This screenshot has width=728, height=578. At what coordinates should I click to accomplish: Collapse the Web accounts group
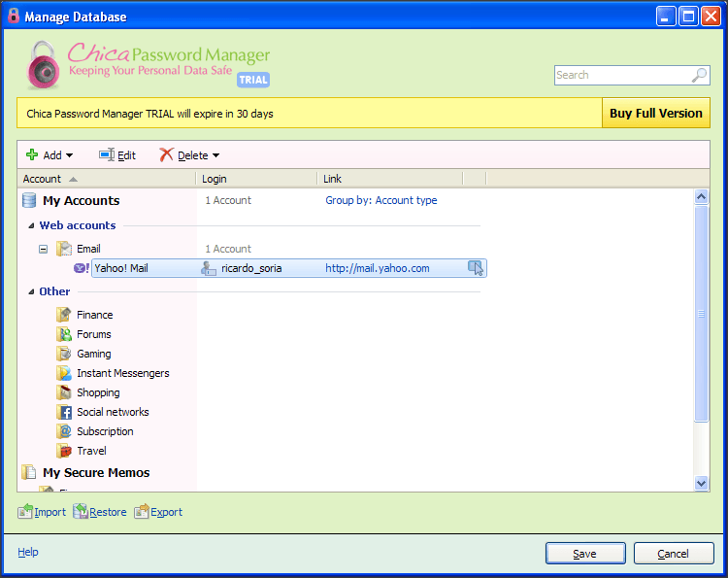pyautogui.click(x=31, y=225)
